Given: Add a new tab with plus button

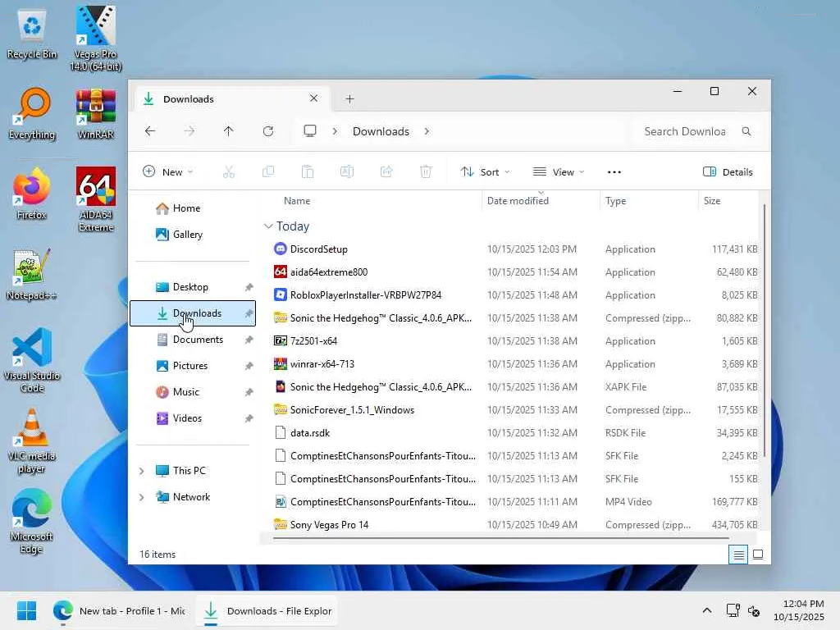Looking at the screenshot, I should click(x=349, y=99).
